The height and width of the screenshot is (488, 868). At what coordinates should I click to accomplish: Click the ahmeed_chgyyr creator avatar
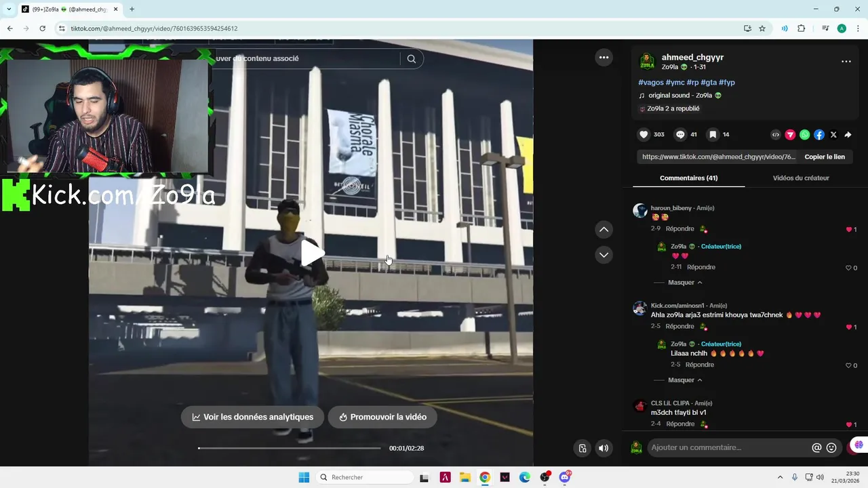(647, 61)
